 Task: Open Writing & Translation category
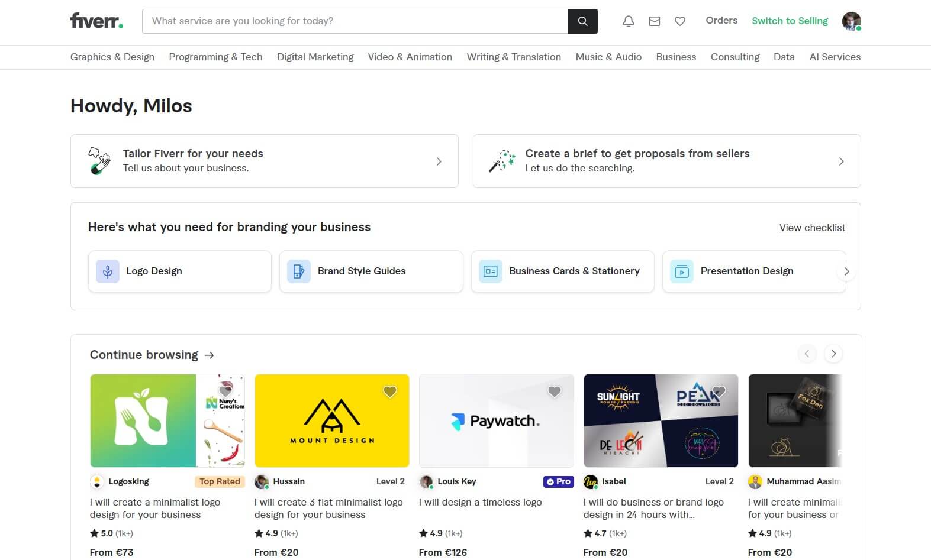(514, 57)
